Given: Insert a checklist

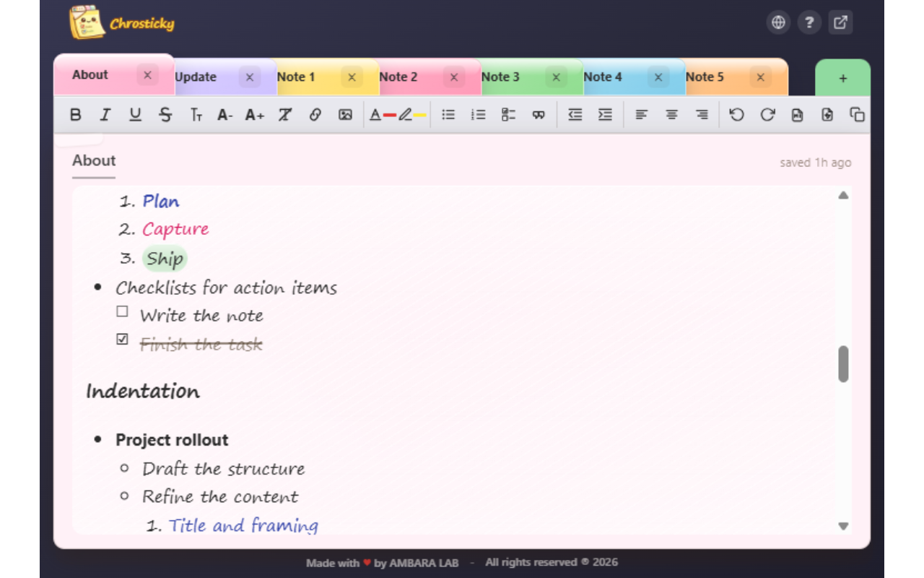Looking at the screenshot, I should tap(508, 115).
